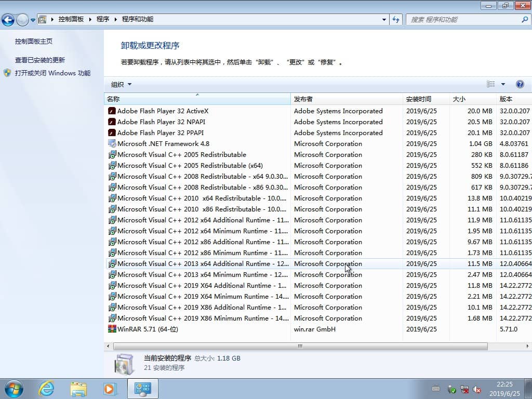Open the taskbar clock showing 22:25
532x399 pixels.
click(x=504, y=389)
